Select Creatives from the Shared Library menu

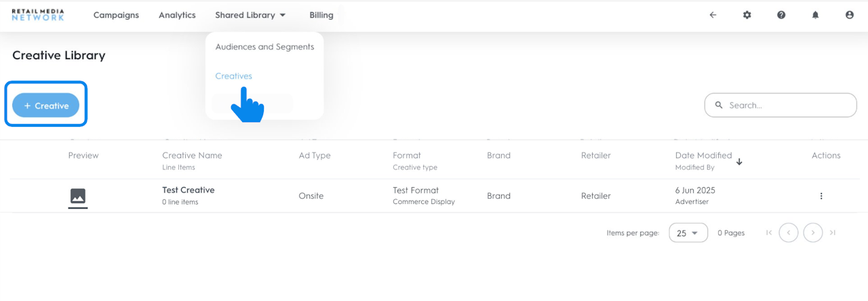click(234, 76)
